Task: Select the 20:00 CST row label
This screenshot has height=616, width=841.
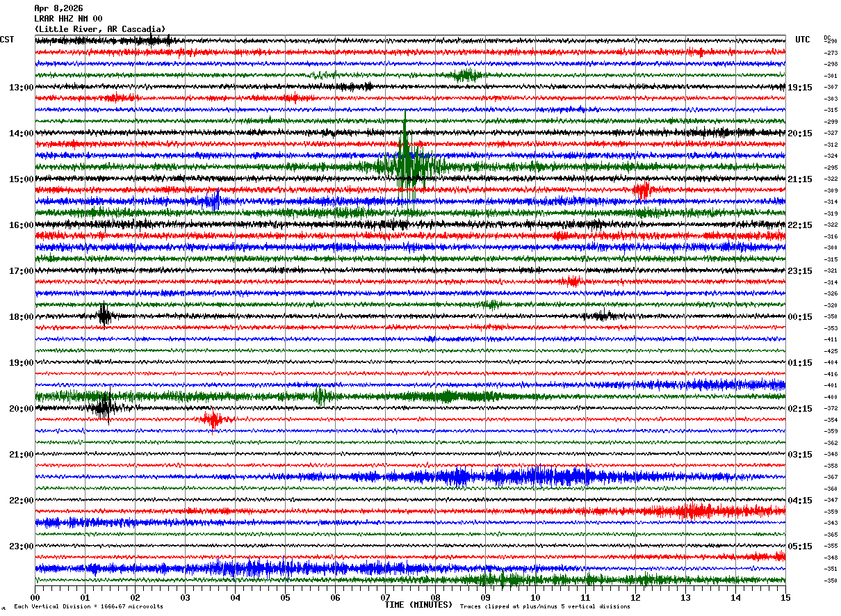Action: [22, 409]
